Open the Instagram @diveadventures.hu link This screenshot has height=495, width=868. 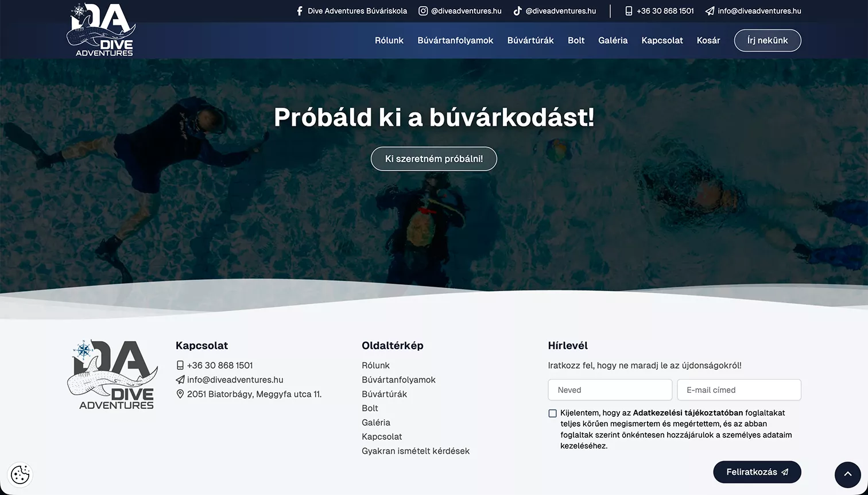click(x=466, y=11)
